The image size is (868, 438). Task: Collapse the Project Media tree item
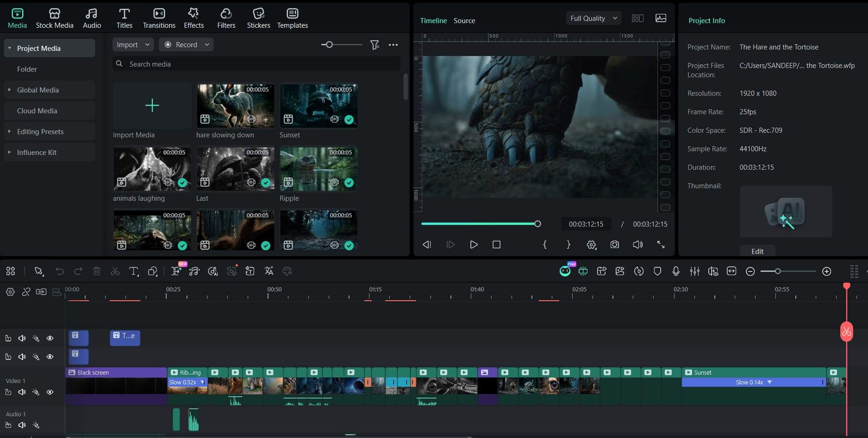tap(10, 48)
